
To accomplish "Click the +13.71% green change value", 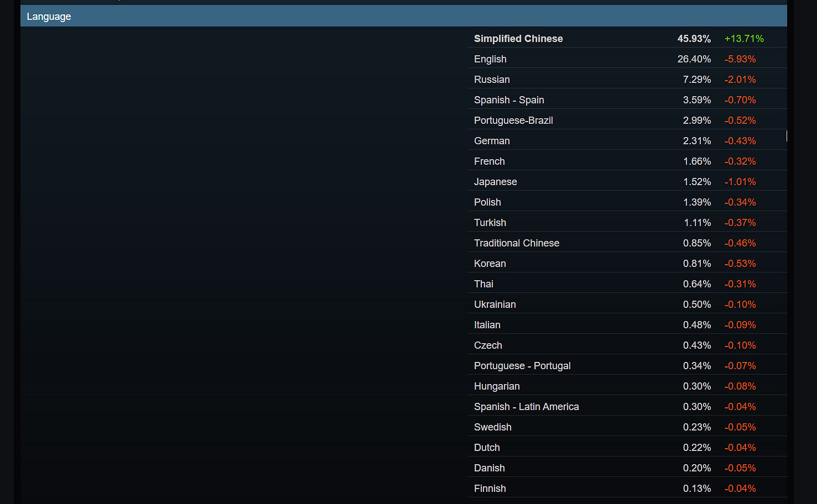I will point(744,39).
